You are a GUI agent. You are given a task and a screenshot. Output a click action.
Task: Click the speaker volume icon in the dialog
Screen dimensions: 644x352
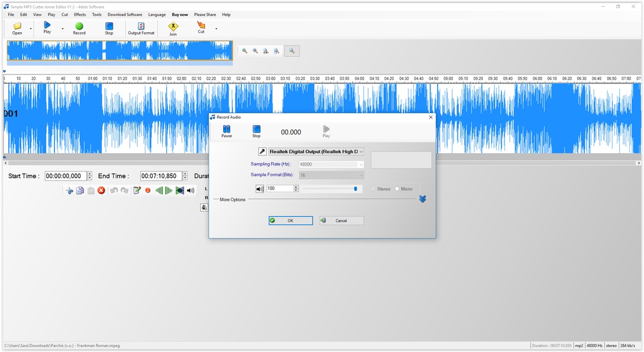(x=260, y=189)
